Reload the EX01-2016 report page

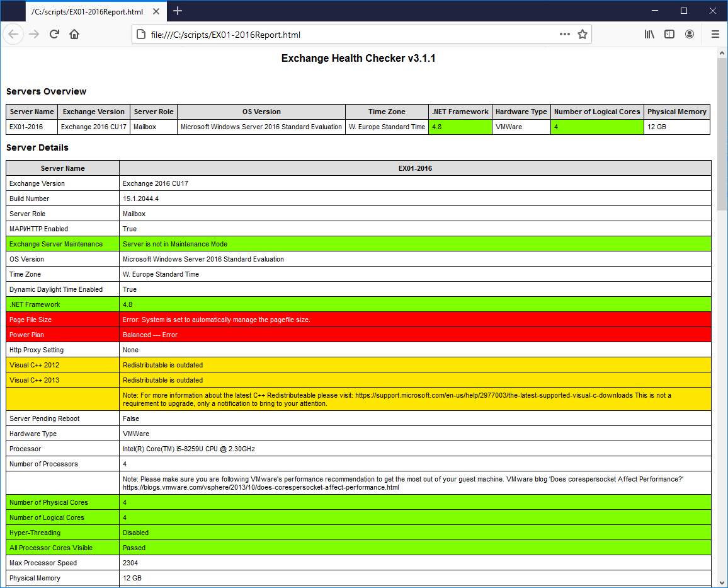(x=54, y=35)
